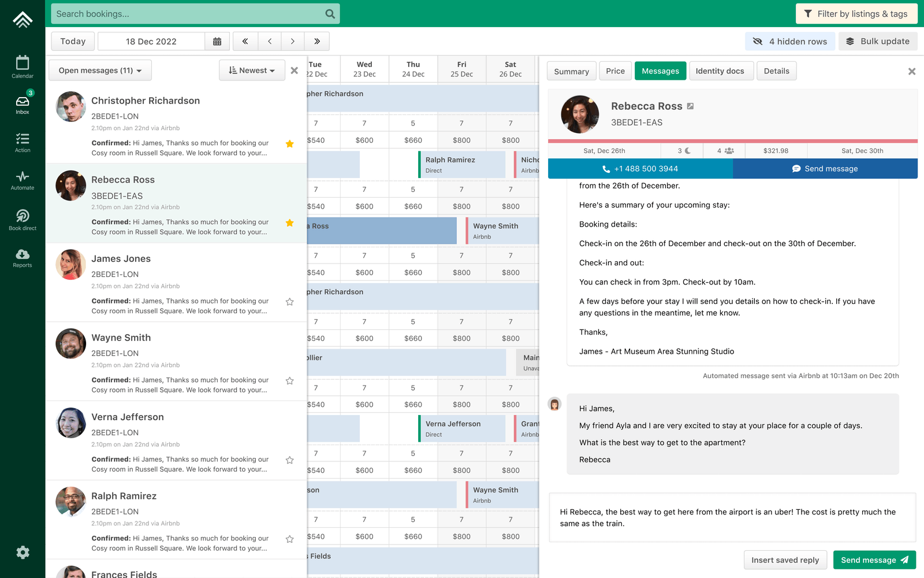This screenshot has width=924, height=578.
Task: Switch to the Summary tab
Action: coord(572,71)
